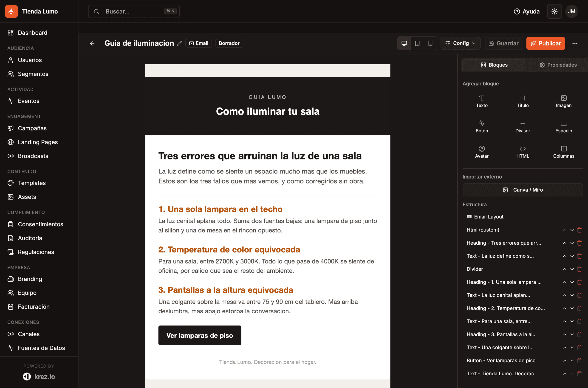Toggle the light/dark theme sun icon
588x388 pixels.
pos(554,11)
